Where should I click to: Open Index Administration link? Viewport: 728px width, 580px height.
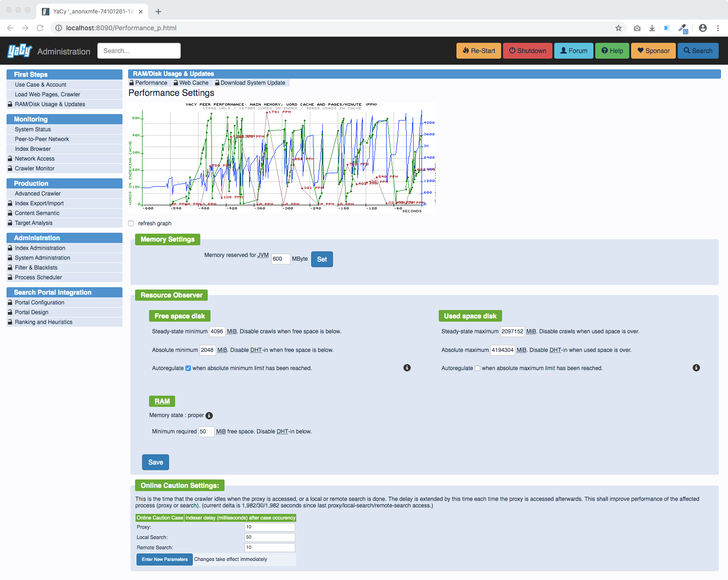64,248
